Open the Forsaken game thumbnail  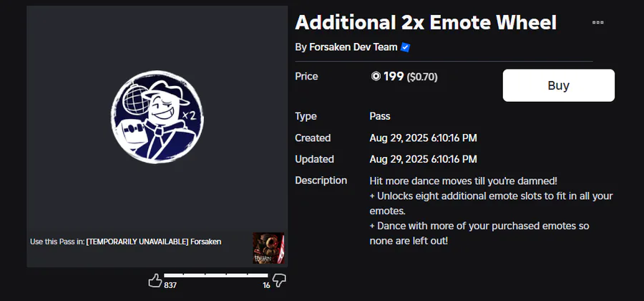pyautogui.click(x=268, y=248)
